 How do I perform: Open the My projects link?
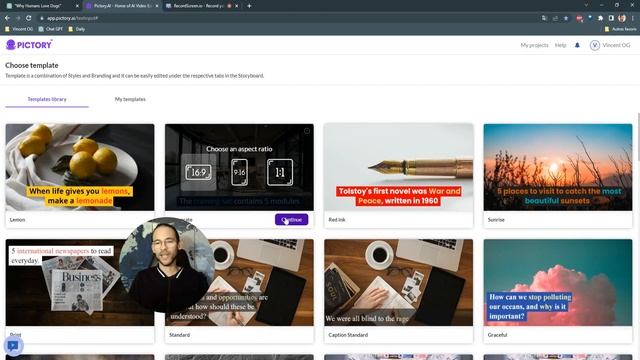pos(534,45)
